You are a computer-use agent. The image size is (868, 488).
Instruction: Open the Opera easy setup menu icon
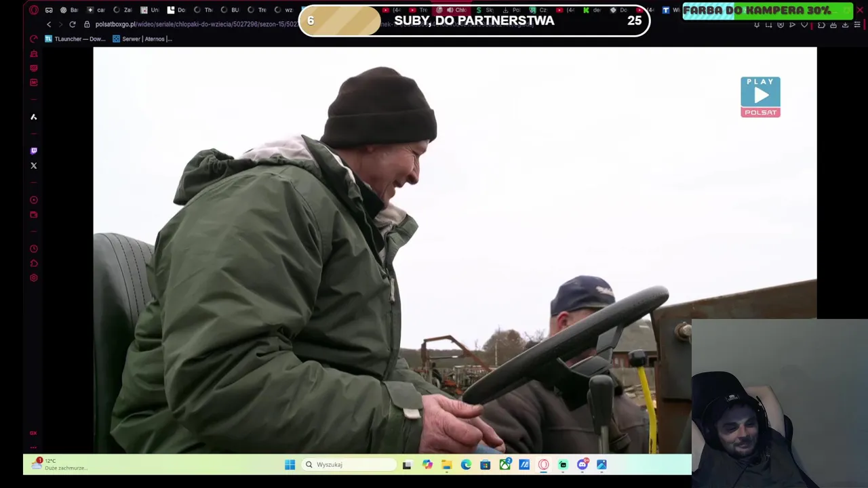[857, 24]
